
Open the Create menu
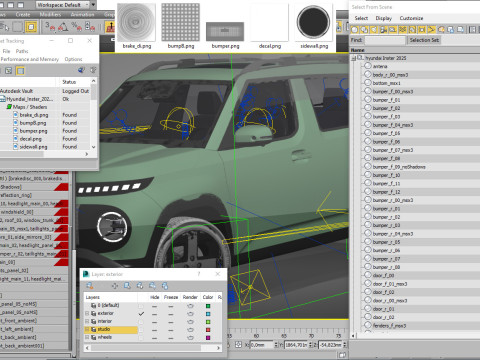(x=23, y=15)
